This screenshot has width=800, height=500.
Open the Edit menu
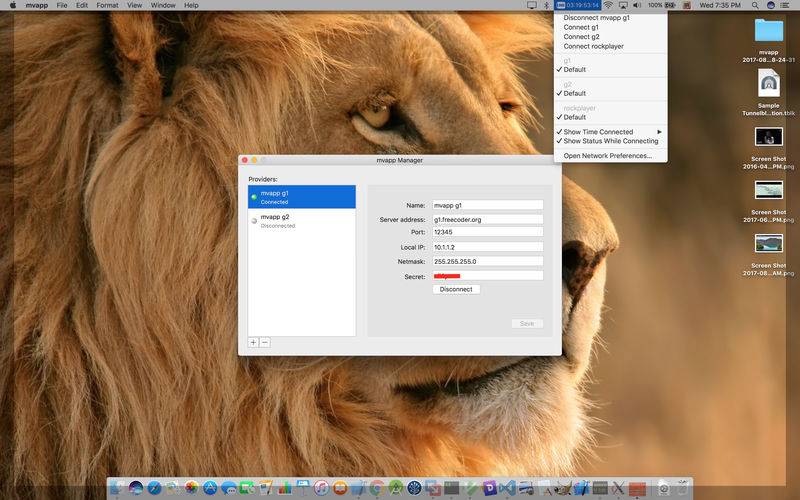point(82,5)
